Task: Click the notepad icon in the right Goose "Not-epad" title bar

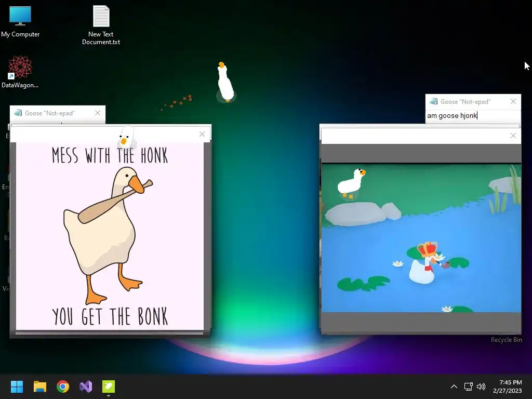Action: [x=433, y=101]
